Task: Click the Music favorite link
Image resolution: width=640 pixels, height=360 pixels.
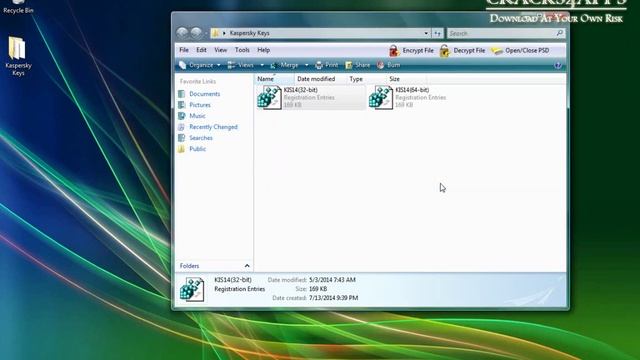Action: 197,116
